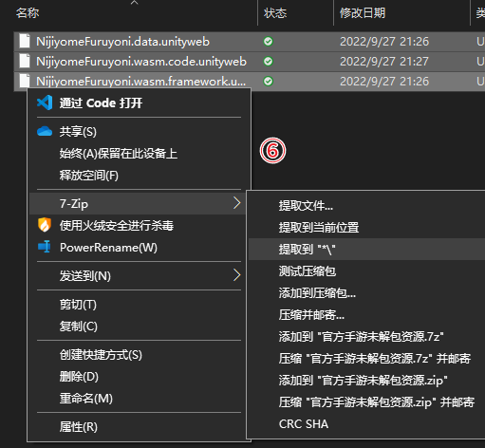Click the sort arrow above 名称 column

pyautogui.click(x=134, y=3)
